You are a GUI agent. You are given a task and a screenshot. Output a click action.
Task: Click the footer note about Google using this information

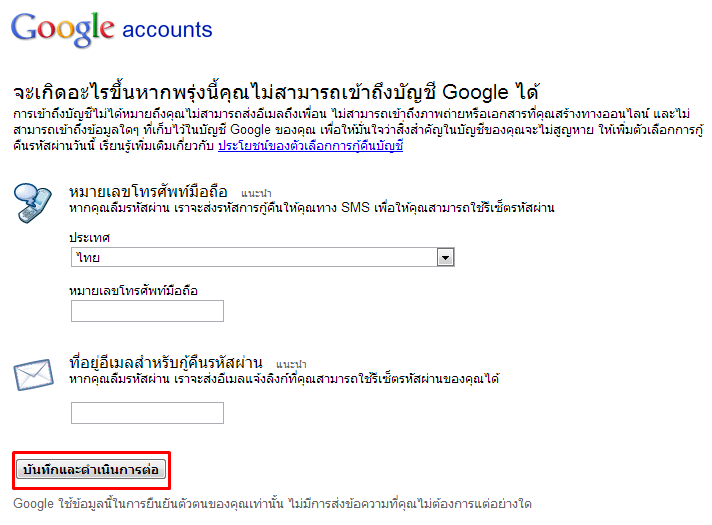click(x=272, y=504)
